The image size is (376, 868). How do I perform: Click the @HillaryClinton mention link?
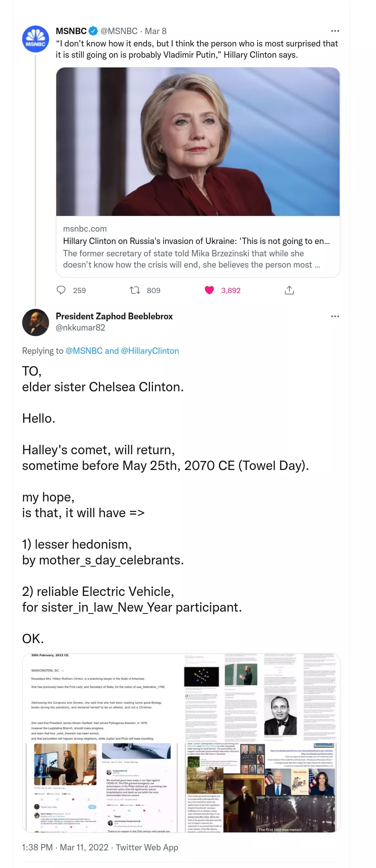tap(150, 351)
